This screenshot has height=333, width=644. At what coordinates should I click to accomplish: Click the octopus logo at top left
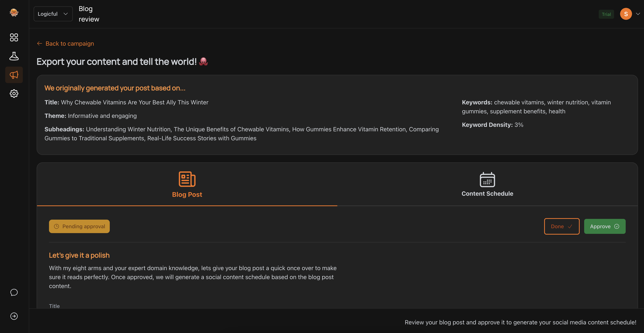coord(14,13)
